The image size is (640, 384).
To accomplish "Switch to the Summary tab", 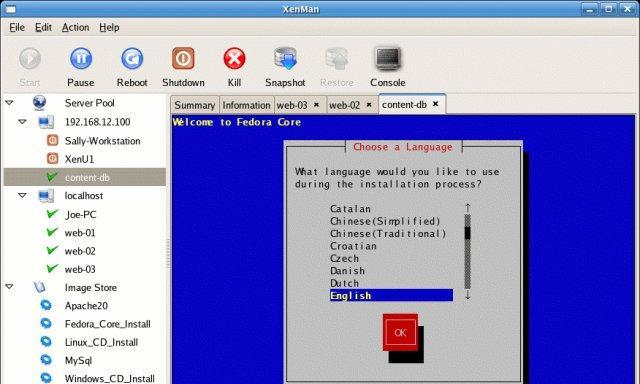I will point(195,105).
